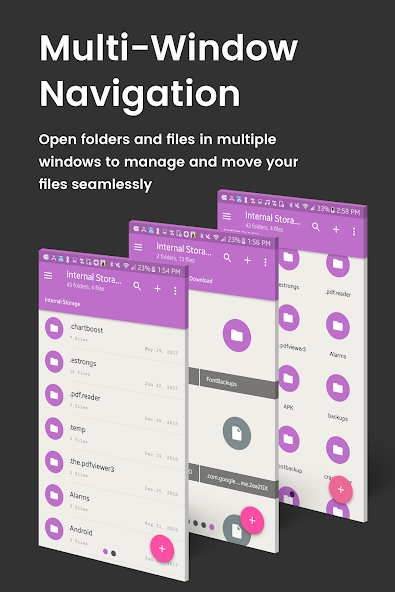Open .pdf.reader folder in the grid view
This screenshot has width=395, height=592.
(x=338, y=275)
